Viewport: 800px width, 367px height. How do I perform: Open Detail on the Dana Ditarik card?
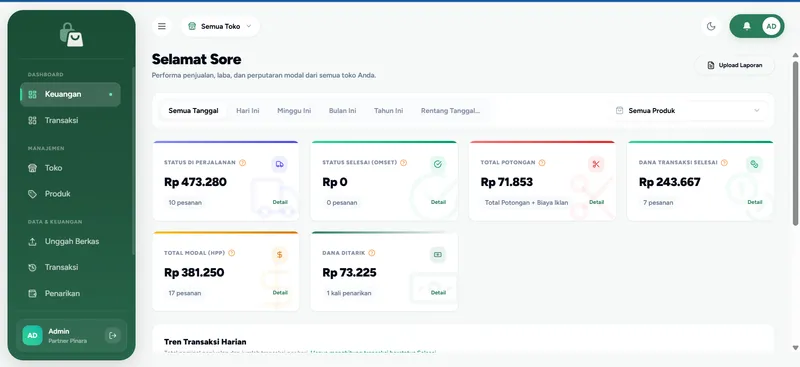(x=438, y=292)
